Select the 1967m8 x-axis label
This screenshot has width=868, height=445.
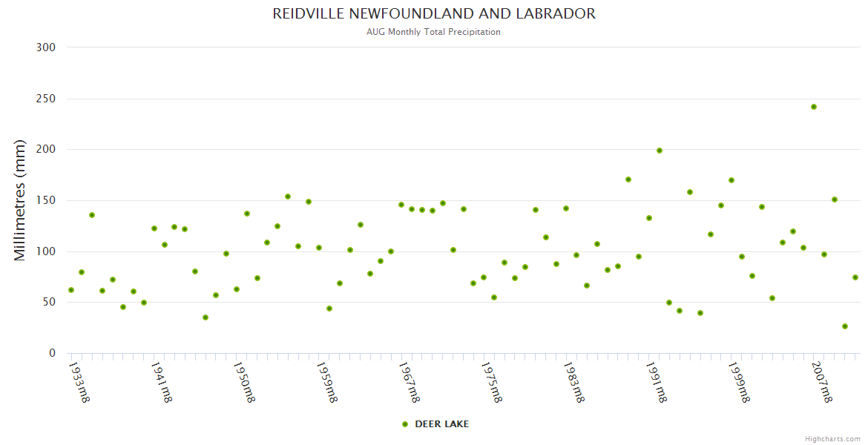pyautogui.click(x=410, y=383)
